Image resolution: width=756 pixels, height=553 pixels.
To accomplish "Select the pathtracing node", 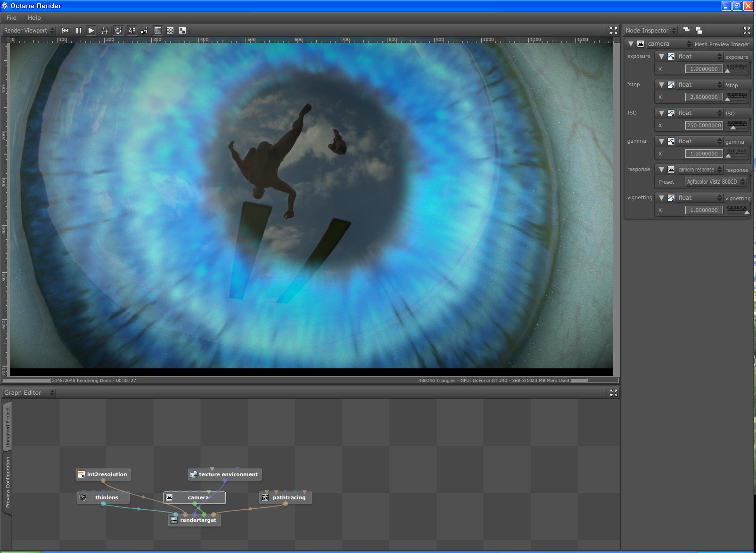I will (286, 497).
